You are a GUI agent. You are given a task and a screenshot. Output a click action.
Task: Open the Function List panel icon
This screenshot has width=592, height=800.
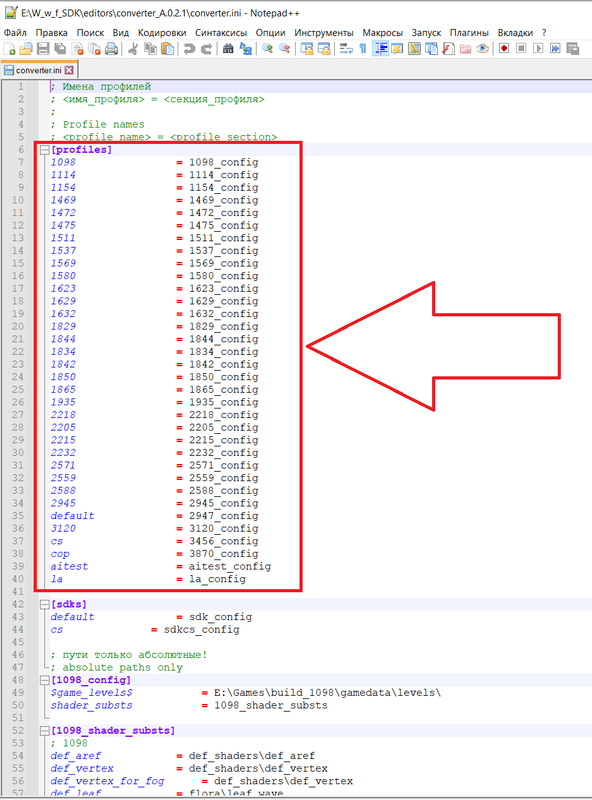click(x=448, y=49)
